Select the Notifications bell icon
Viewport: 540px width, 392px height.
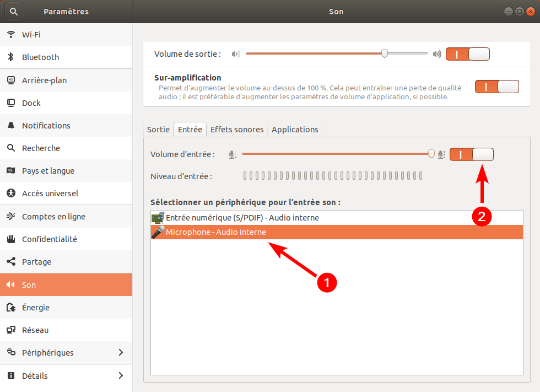[11, 125]
